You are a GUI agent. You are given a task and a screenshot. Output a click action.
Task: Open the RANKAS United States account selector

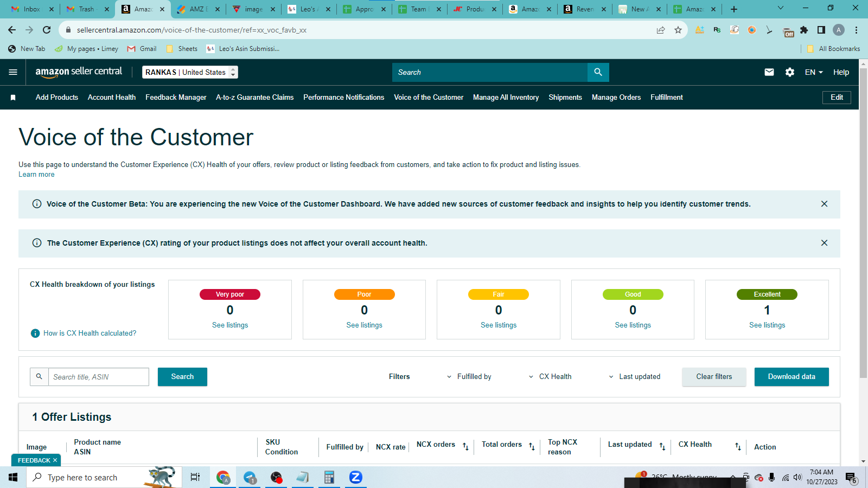[190, 72]
